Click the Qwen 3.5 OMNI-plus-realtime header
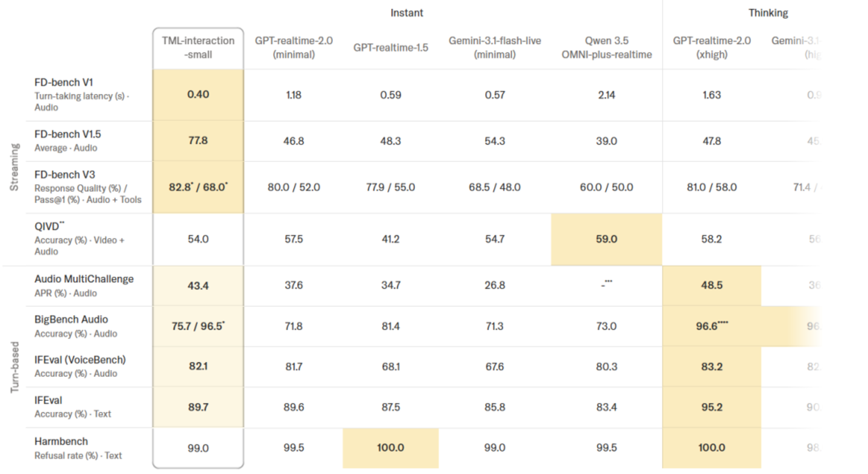The width and height of the screenshot is (868, 474). tap(606, 48)
